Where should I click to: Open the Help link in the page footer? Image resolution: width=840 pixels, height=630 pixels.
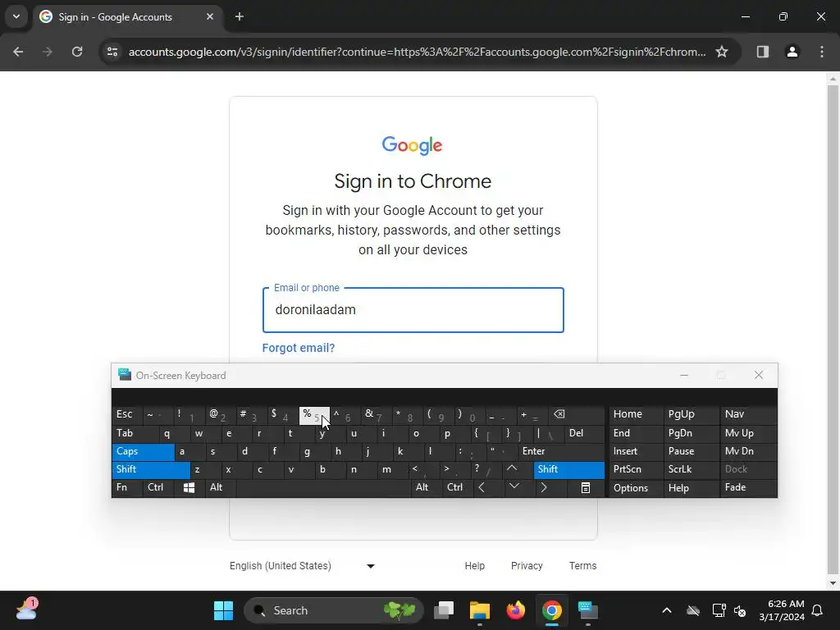475,566
